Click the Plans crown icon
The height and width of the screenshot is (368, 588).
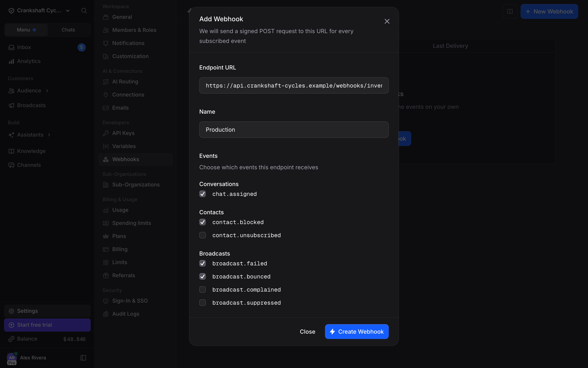tap(106, 236)
